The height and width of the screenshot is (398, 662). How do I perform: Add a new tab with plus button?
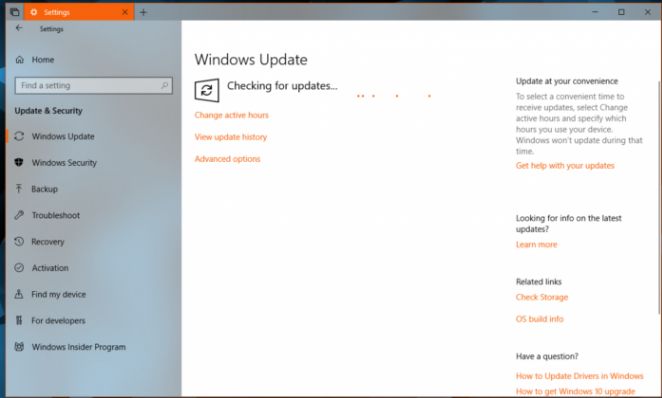(x=143, y=12)
